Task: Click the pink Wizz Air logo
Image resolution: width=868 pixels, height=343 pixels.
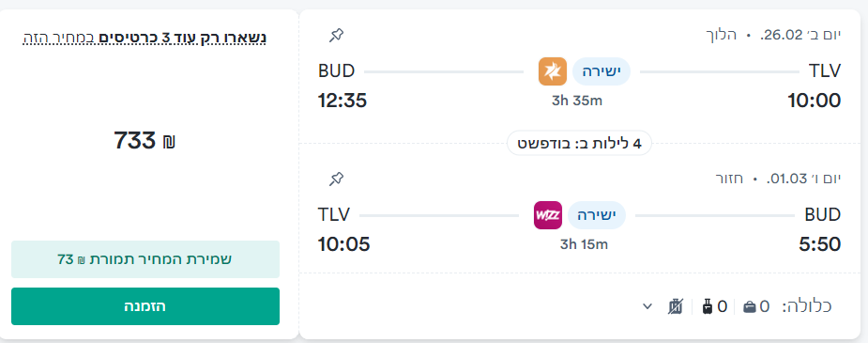Action: pyautogui.click(x=548, y=215)
